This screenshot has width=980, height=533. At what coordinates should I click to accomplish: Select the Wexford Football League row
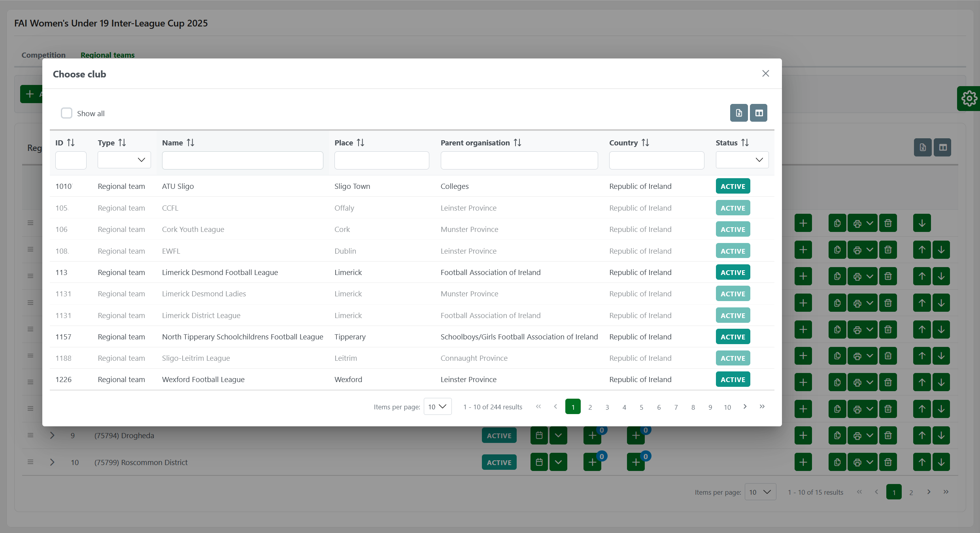[203, 379]
